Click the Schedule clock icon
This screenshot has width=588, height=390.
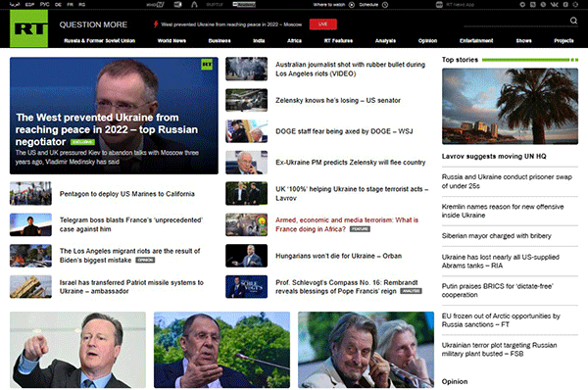point(385,5)
